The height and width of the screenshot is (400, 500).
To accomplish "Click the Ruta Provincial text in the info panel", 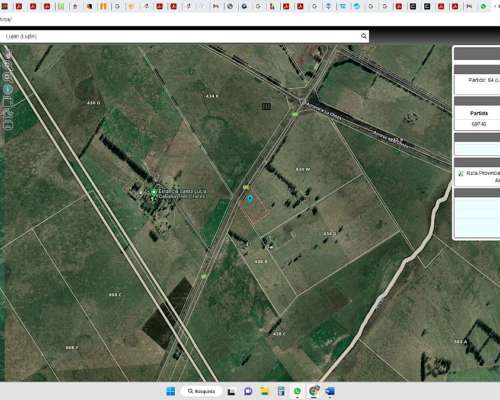I will (x=483, y=173).
